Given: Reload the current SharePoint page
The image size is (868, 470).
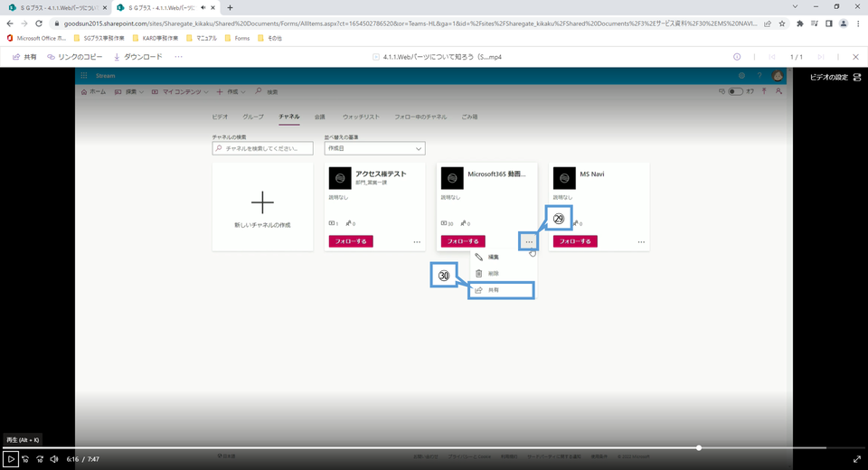Looking at the screenshot, I should [x=39, y=23].
